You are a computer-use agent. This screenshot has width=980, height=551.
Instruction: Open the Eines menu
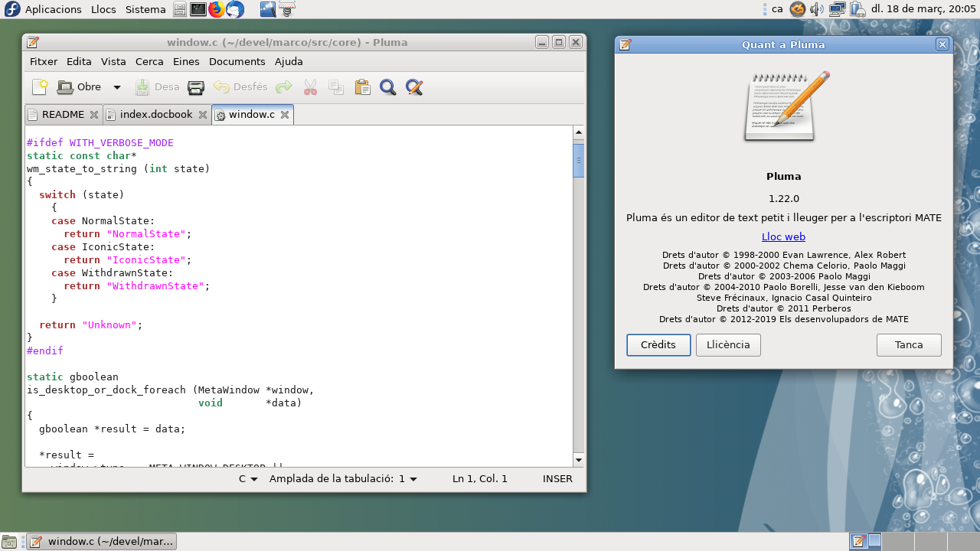(x=186, y=61)
